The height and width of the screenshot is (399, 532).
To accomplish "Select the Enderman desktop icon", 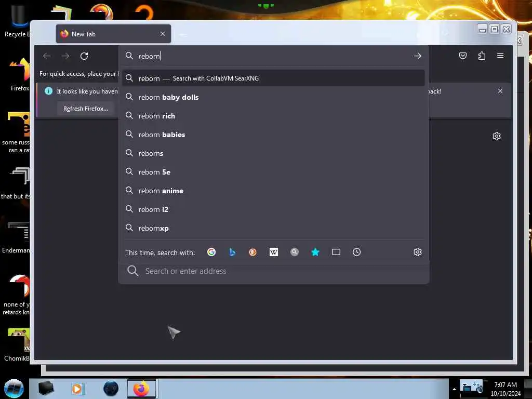I will (x=16, y=237).
